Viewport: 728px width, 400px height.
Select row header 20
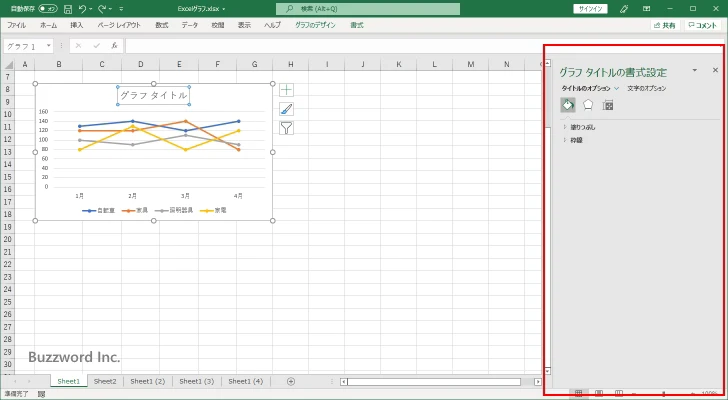click(x=7, y=239)
